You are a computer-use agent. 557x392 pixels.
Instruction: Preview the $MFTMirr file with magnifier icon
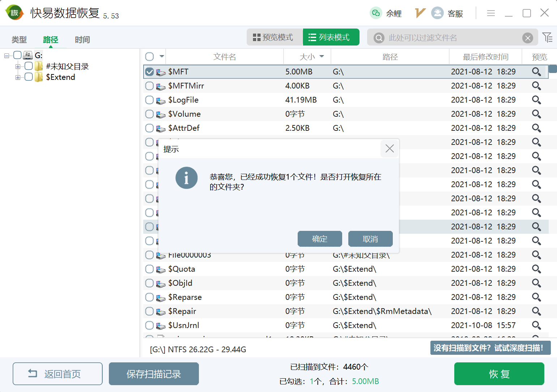[536, 86]
